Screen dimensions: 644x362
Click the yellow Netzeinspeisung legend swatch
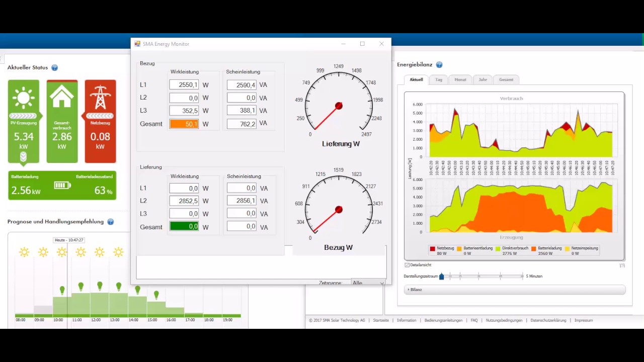pyautogui.click(x=568, y=248)
